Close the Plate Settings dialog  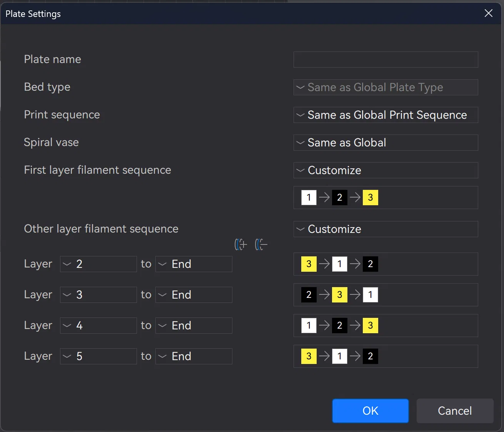point(488,13)
